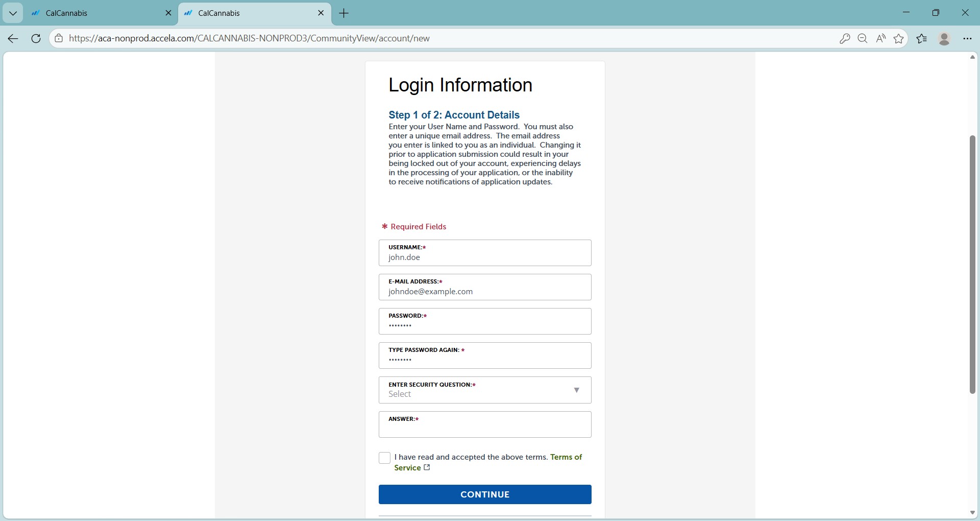The width and height of the screenshot is (980, 521).
Task: Click the Login Information heading
Action: coord(460,85)
